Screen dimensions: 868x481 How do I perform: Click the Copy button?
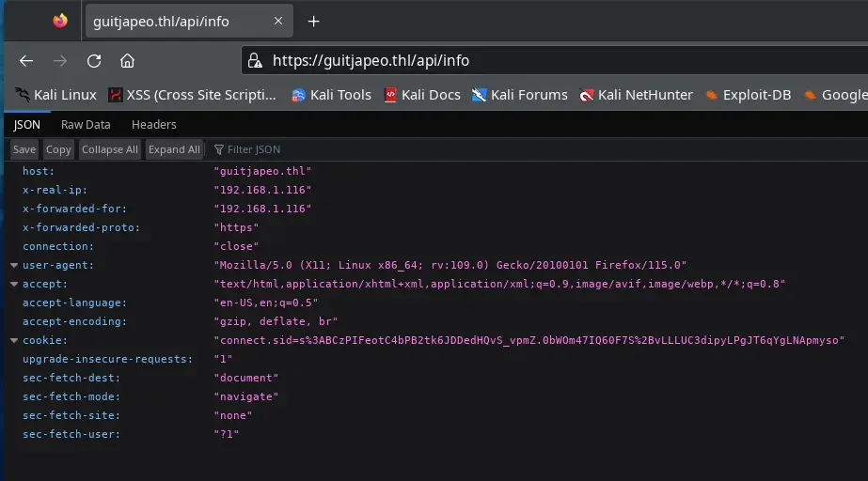pos(58,149)
